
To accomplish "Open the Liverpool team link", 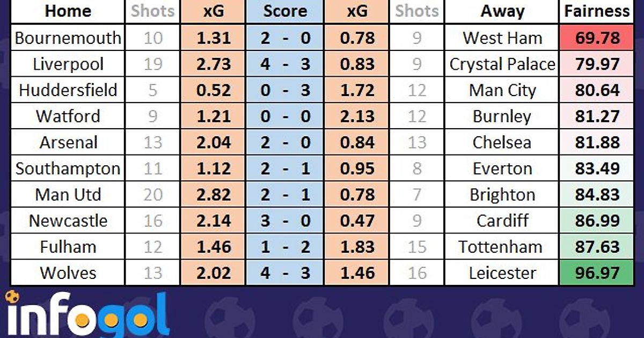I will (x=68, y=64).
